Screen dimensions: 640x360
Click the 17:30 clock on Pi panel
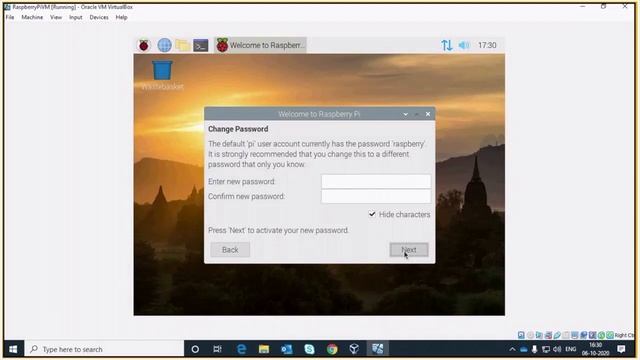pos(487,45)
